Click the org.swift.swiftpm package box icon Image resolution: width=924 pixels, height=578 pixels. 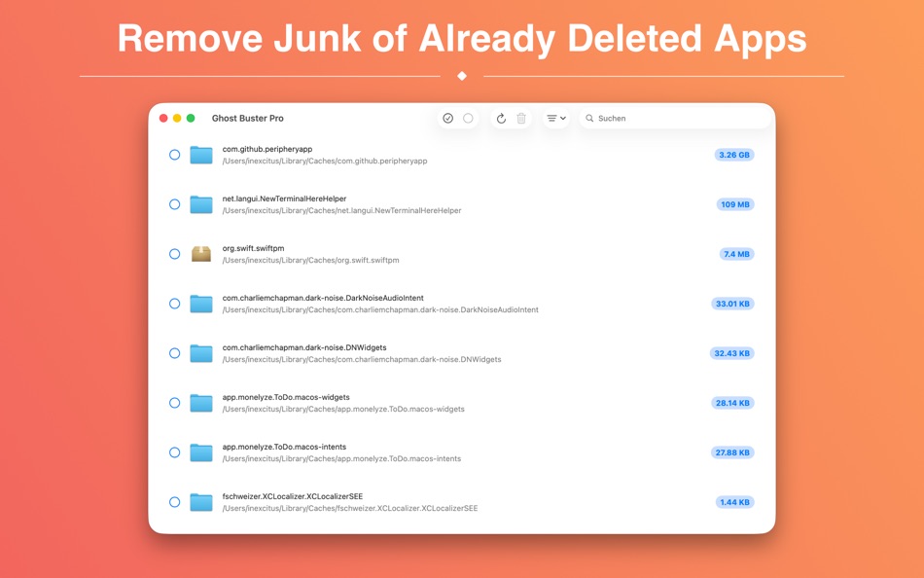click(201, 254)
